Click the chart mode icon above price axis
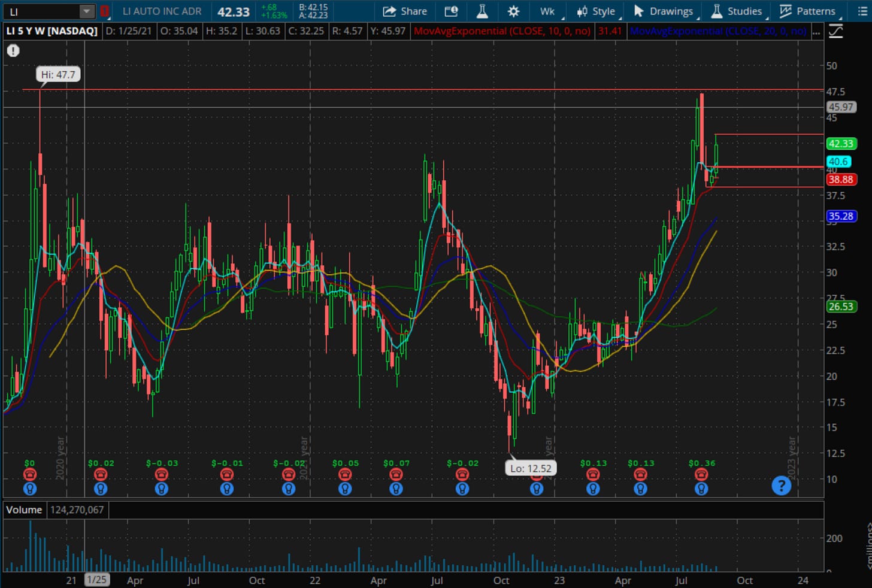 835,31
